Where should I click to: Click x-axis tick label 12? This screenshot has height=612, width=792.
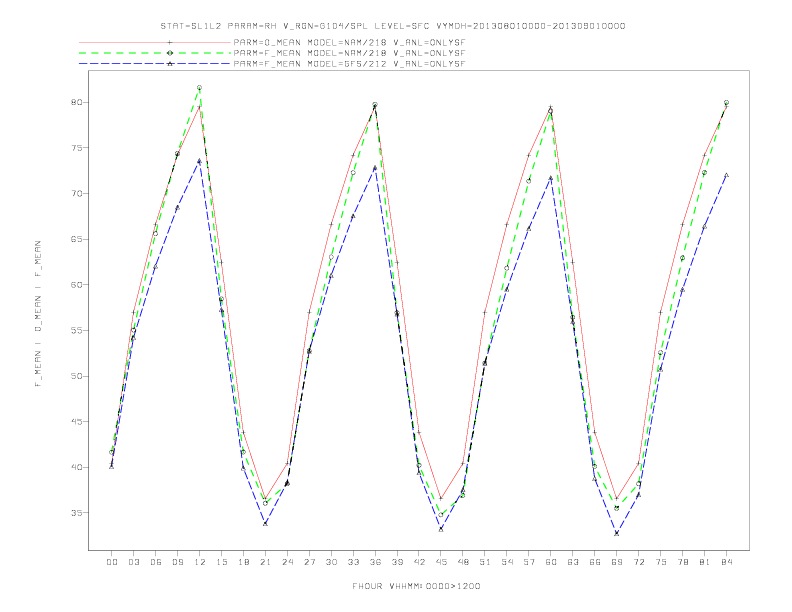point(200,562)
